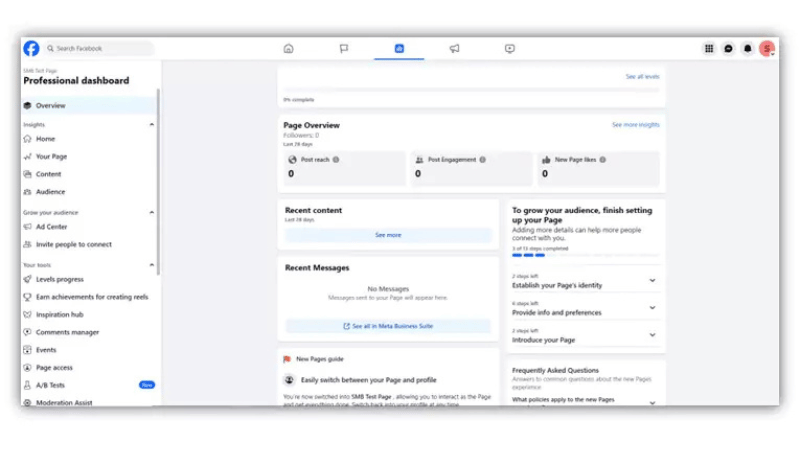Click the reels achievements trophy icon
Screen dimensions: 800x450
tap(28, 297)
